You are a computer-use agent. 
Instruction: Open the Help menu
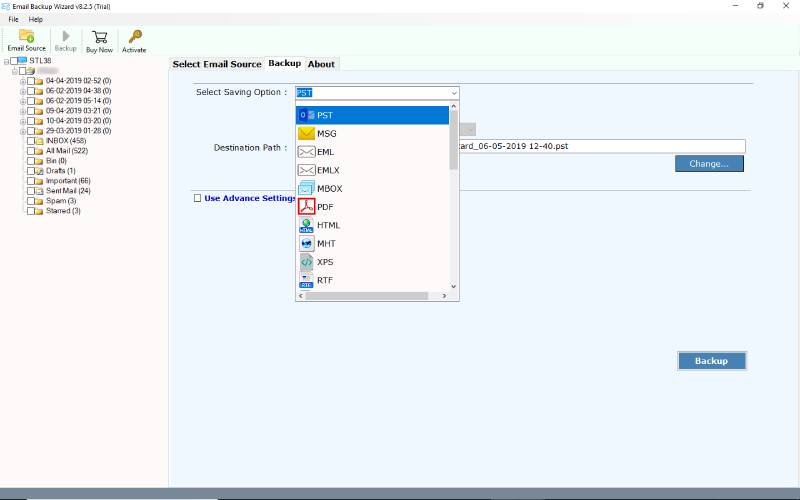(35, 19)
